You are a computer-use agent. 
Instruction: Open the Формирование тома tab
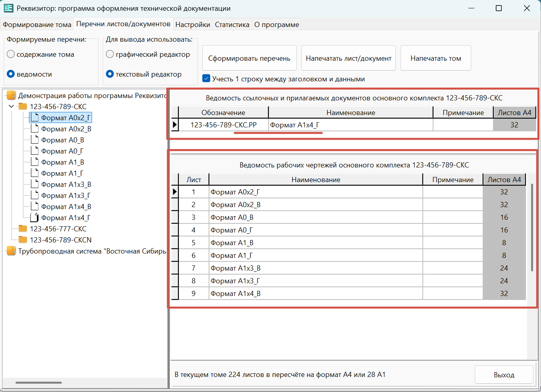37,25
